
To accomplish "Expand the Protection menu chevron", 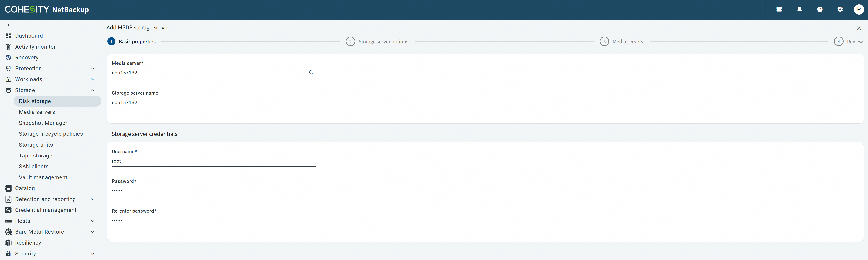I will 93,69.
